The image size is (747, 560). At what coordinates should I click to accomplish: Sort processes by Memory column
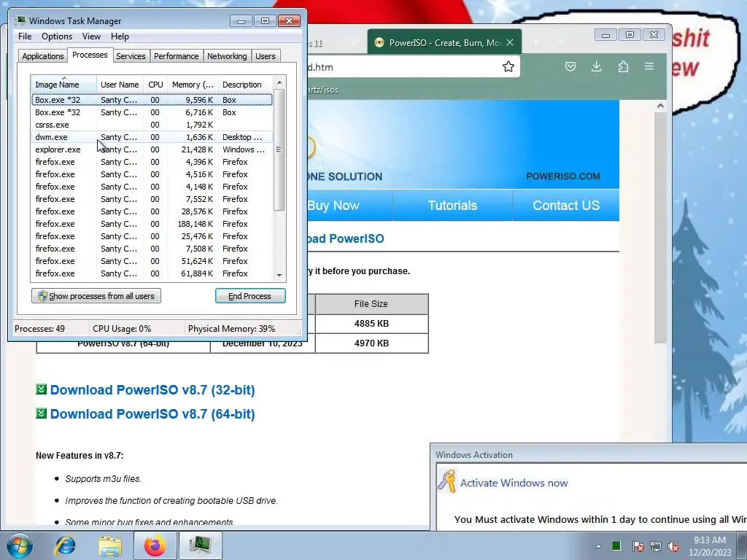click(193, 85)
